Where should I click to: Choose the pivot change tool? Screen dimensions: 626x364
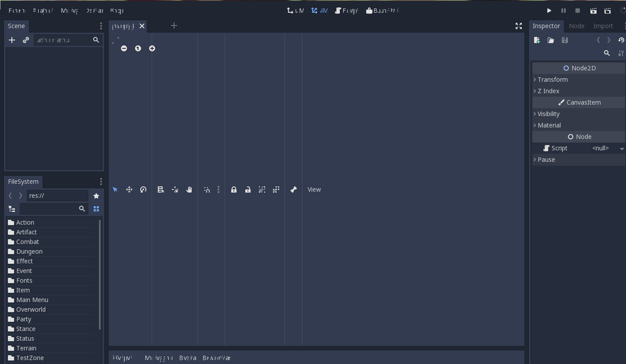[x=175, y=189]
